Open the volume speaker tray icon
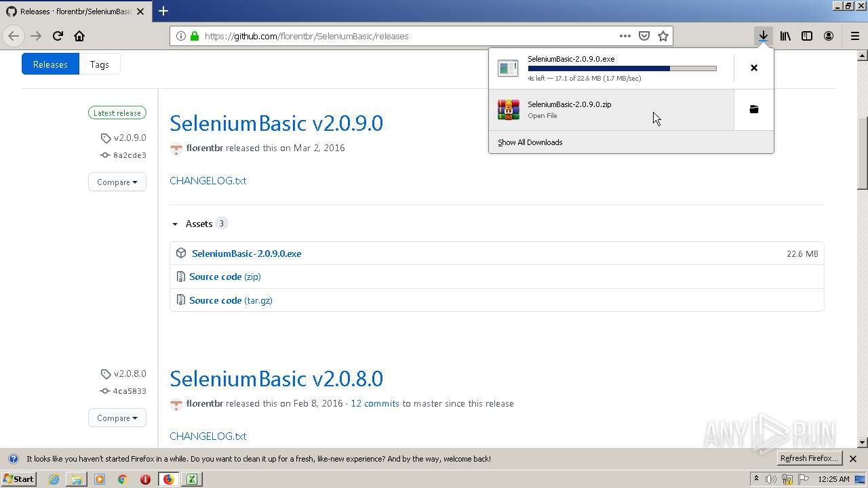This screenshot has width=868, height=488. 771,479
